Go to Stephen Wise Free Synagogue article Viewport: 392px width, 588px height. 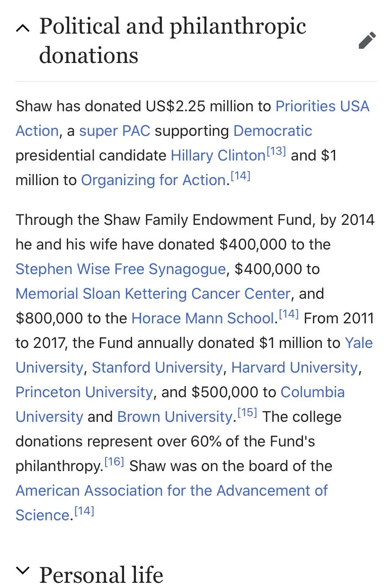coord(121,269)
